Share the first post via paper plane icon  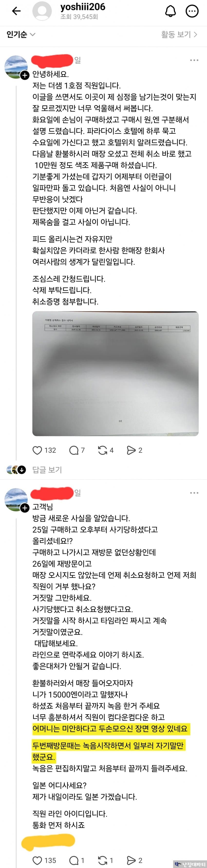pyautogui.click(x=131, y=450)
